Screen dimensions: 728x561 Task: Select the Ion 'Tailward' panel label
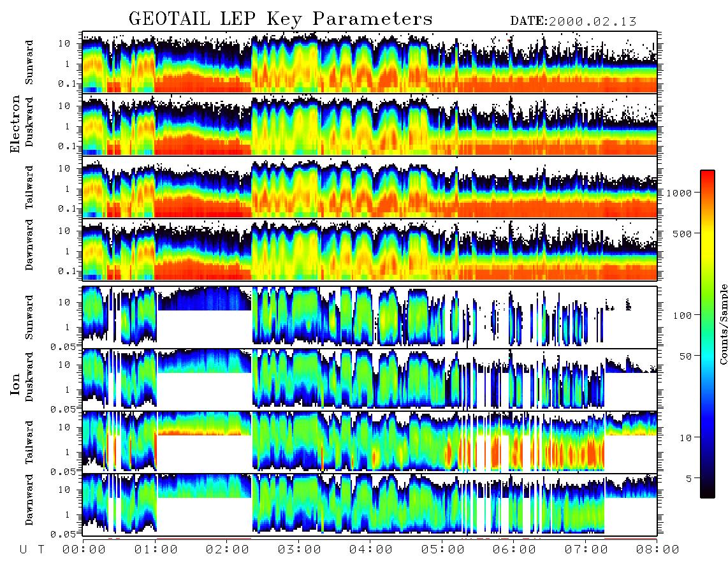[29, 442]
